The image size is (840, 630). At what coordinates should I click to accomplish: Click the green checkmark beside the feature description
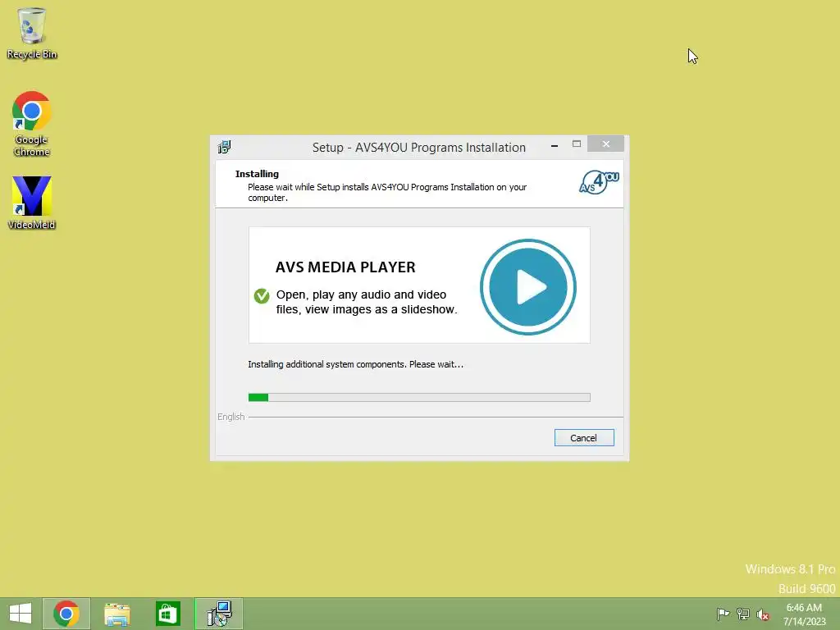point(262,295)
